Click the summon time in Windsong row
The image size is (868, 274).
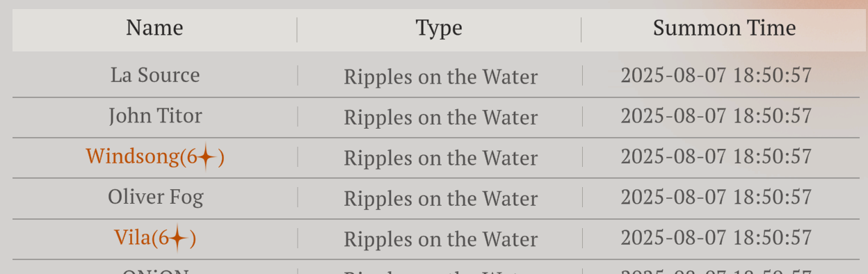click(716, 156)
